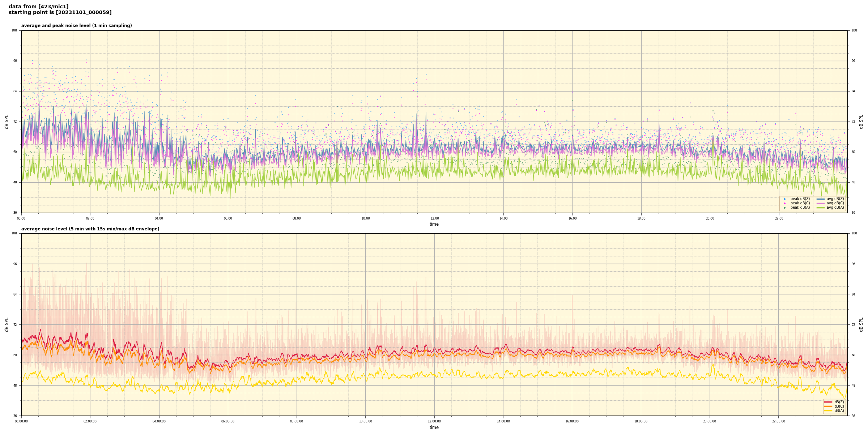Click the 'average and peak noise level' chart title
Viewport: 868px width, 434px height.
[76, 26]
